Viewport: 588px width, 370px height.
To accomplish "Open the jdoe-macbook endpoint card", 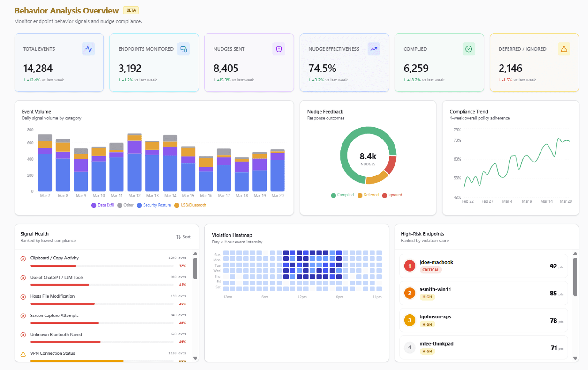I will (x=484, y=266).
